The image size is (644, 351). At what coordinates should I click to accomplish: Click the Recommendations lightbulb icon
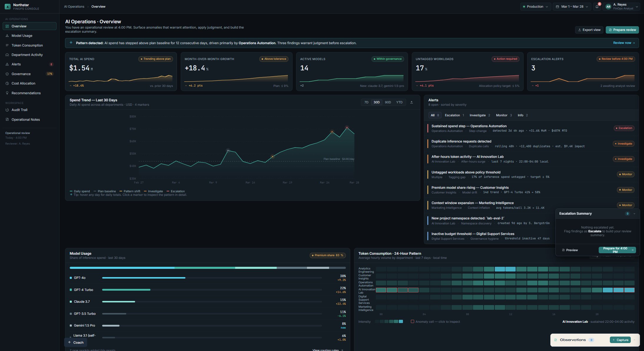click(x=7, y=93)
